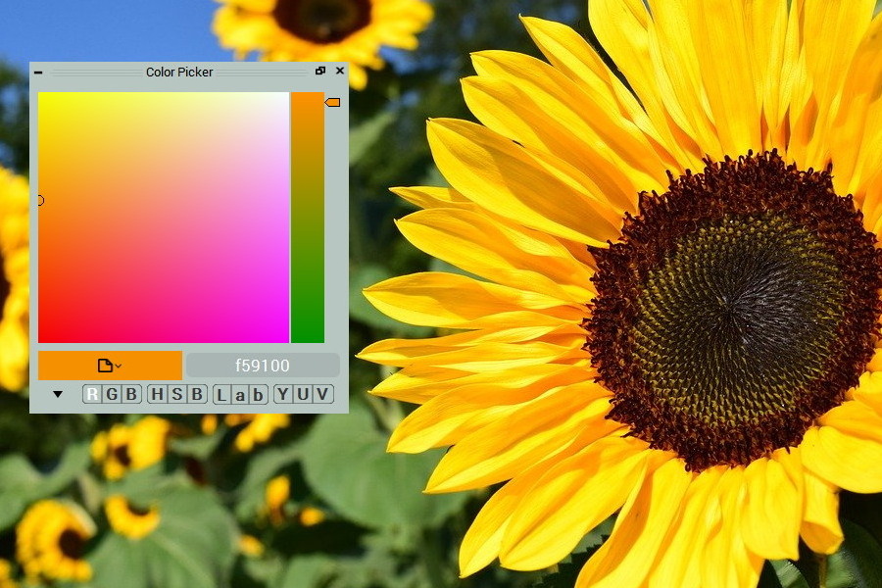Click the Color Picker title text
This screenshot has height=588, width=882.
point(179,72)
